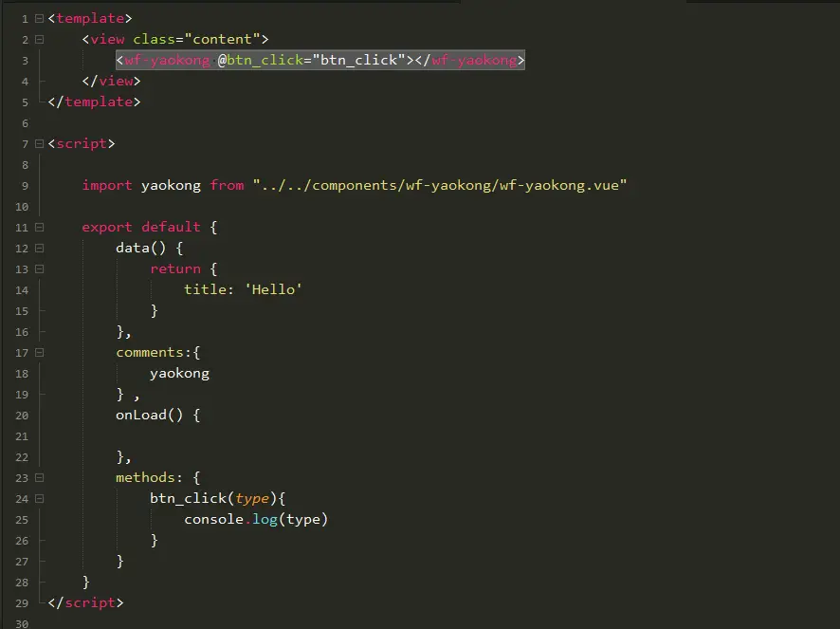Select line number 25 in the gutter
This screenshot has width=840, height=629.
click(x=22, y=520)
